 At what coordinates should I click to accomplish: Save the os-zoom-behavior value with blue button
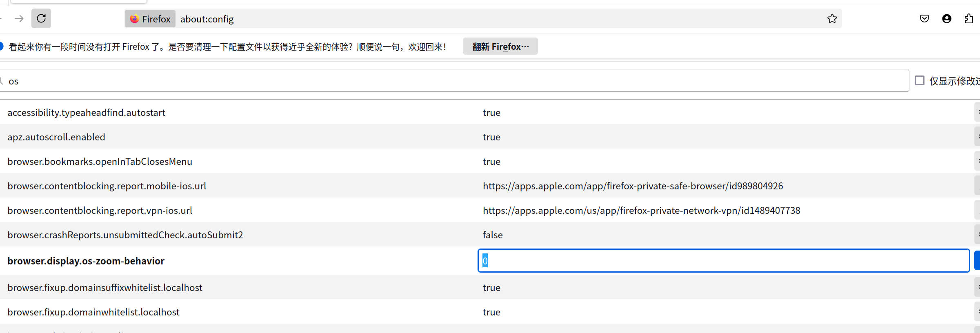(977, 260)
